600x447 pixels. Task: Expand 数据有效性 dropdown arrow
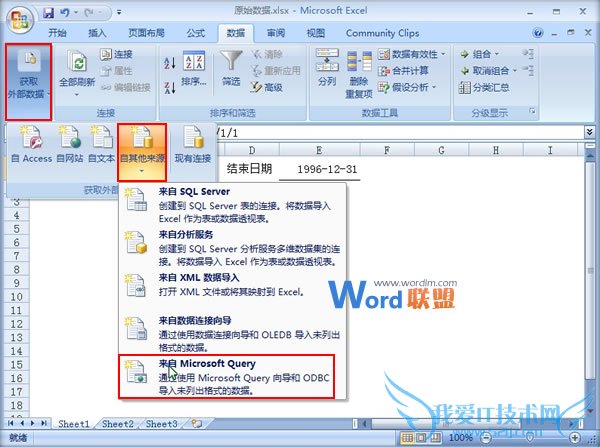(443, 54)
